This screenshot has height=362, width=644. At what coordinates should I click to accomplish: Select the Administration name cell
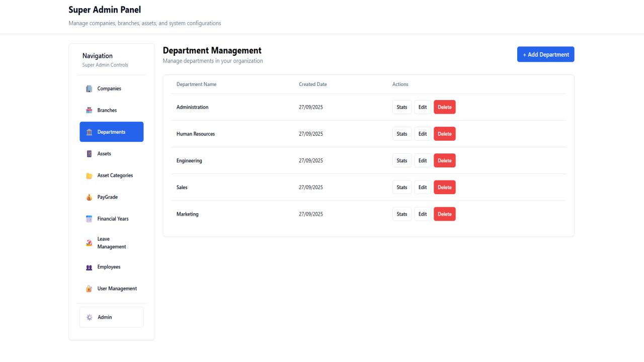click(192, 107)
